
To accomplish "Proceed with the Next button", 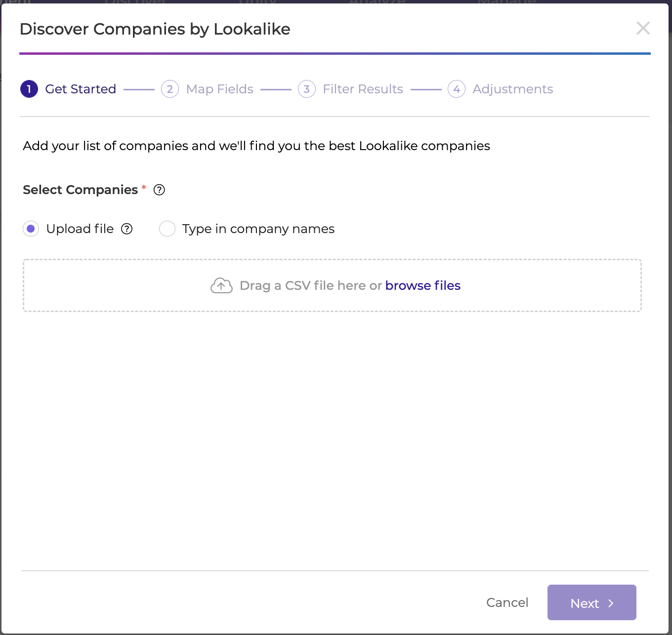I will pos(592,602).
